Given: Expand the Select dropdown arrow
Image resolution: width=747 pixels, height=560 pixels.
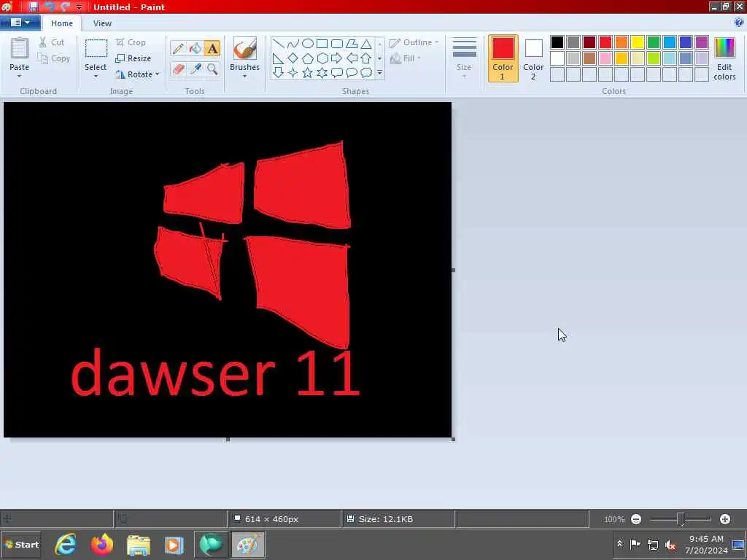Looking at the screenshot, I should (96, 76).
